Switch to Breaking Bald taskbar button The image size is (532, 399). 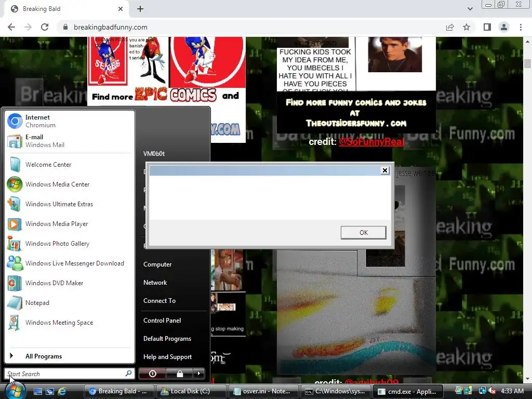pos(118,391)
